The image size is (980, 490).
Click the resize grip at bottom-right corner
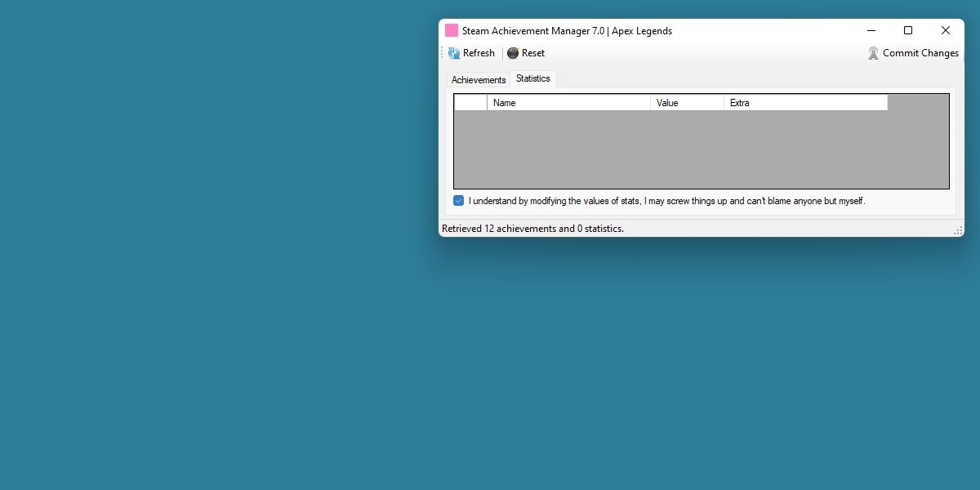tap(959, 231)
